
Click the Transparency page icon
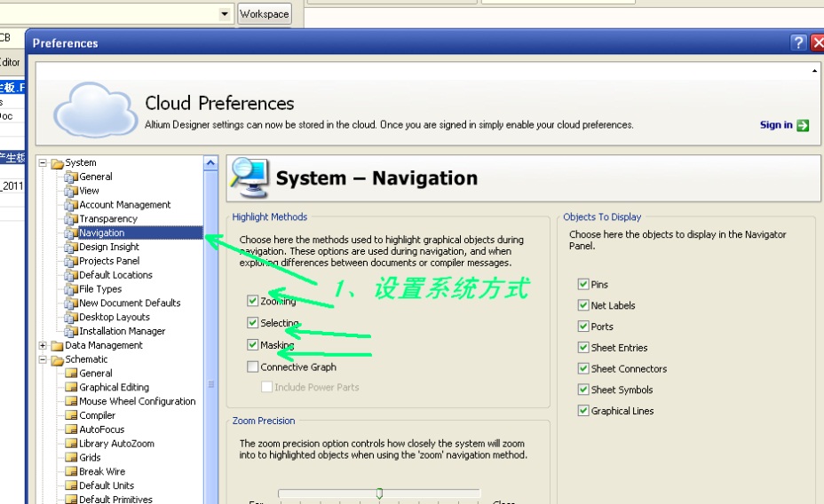[x=71, y=219]
